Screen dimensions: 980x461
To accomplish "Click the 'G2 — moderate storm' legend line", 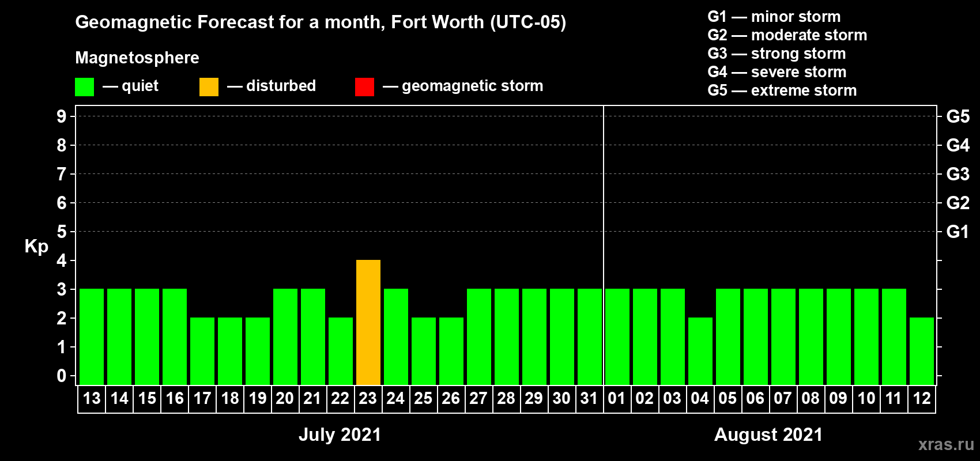I will [787, 35].
